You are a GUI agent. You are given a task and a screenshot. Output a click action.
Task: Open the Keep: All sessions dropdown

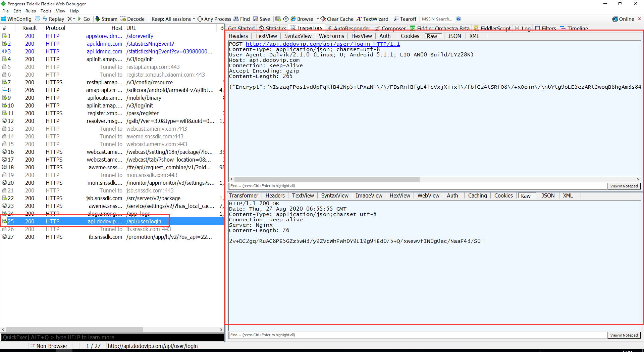tap(173, 19)
